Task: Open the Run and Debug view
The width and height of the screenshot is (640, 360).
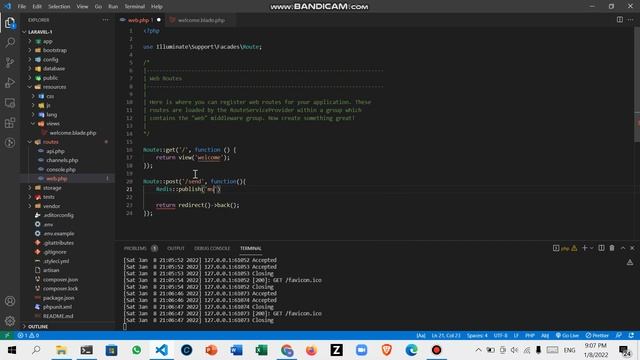Action: pyautogui.click(x=10, y=82)
